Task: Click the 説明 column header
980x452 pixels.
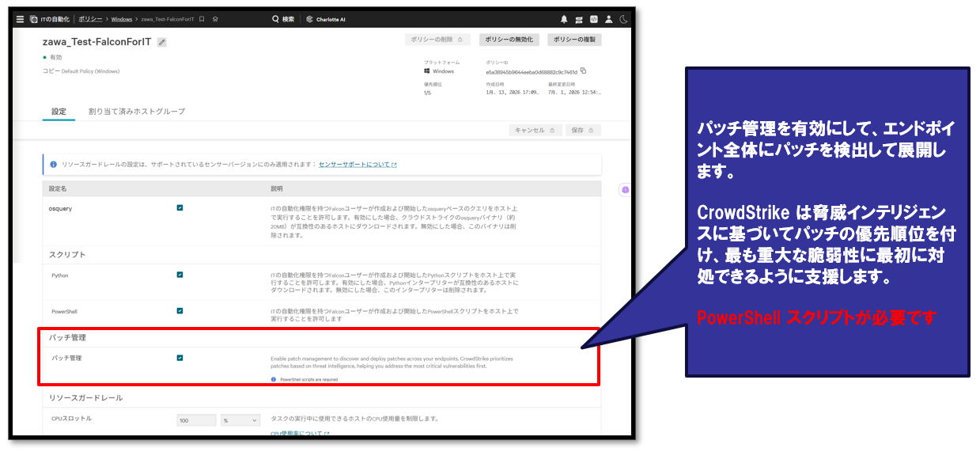Action: point(277,189)
